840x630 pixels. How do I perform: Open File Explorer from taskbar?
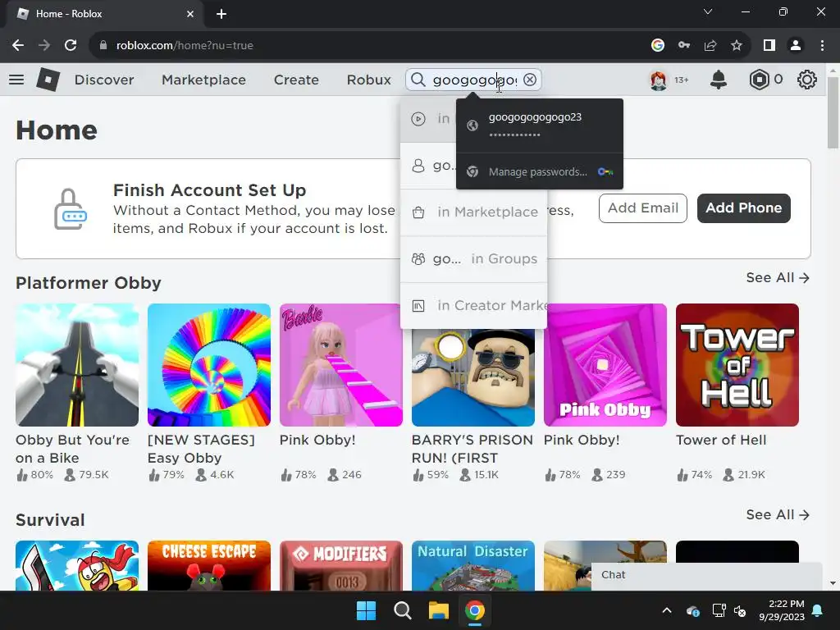point(438,610)
